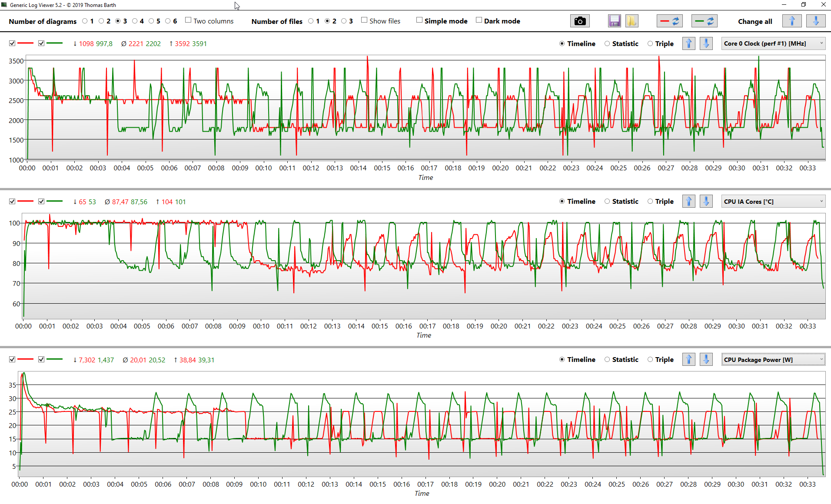Toggle red series checkbox in temperature diagram
Image resolution: width=831 pixels, height=504 pixels.
(x=12, y=202)
